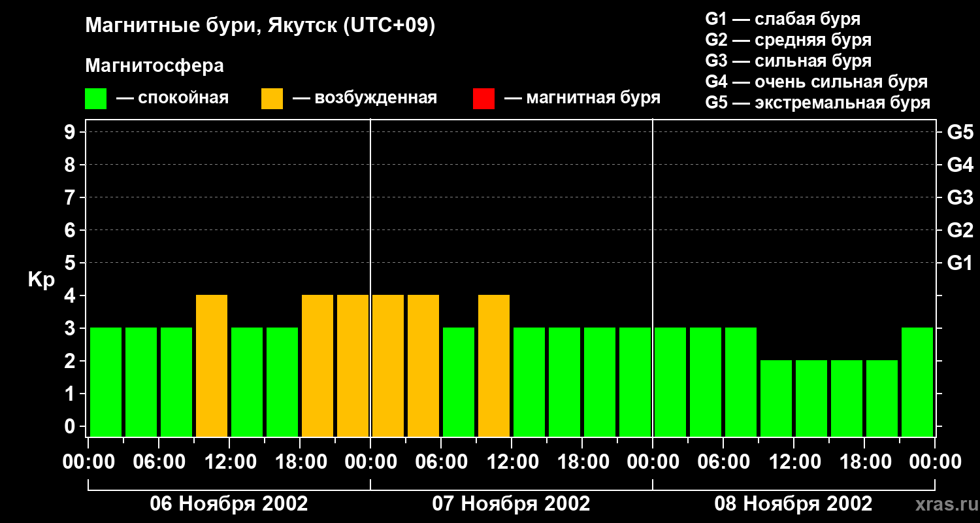The height and width of the screenshot is (523, 980).
Task: Click the '5' value on the Kp axis
Action: [x=71, y=263]
